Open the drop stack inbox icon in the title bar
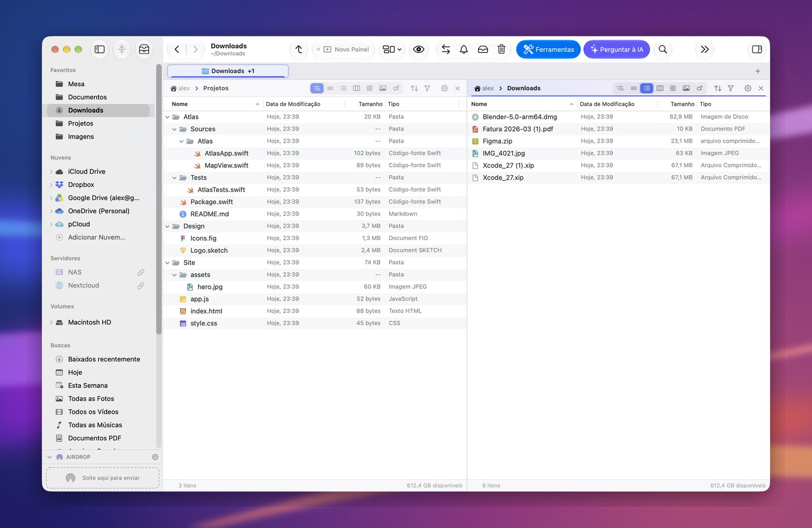 click(x=144, y=49)
